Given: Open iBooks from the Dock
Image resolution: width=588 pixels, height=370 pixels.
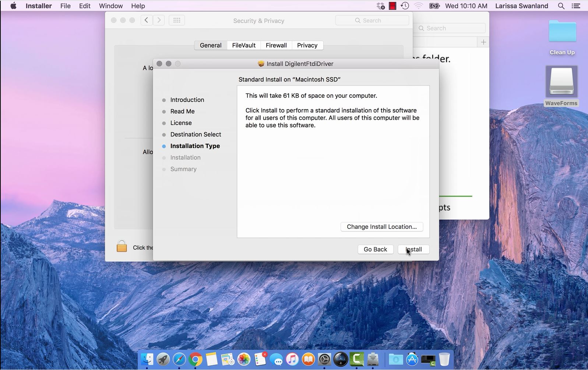Looking at the screenshot, I should pos(309,359).
